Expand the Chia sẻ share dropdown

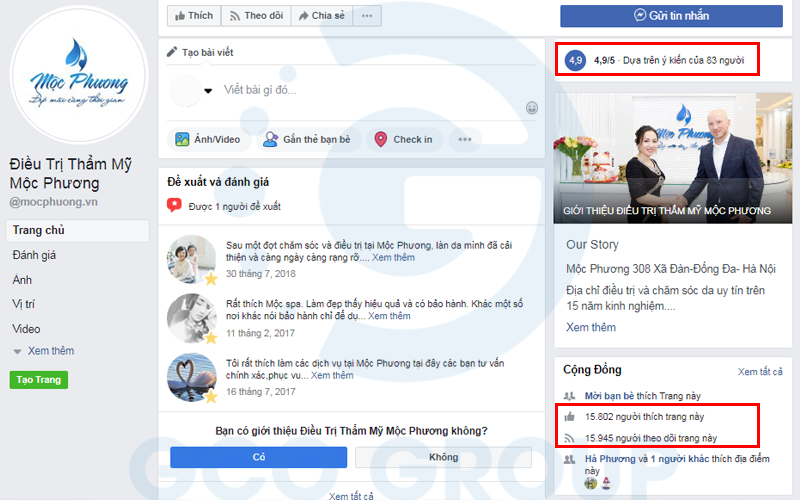(322, 16)
